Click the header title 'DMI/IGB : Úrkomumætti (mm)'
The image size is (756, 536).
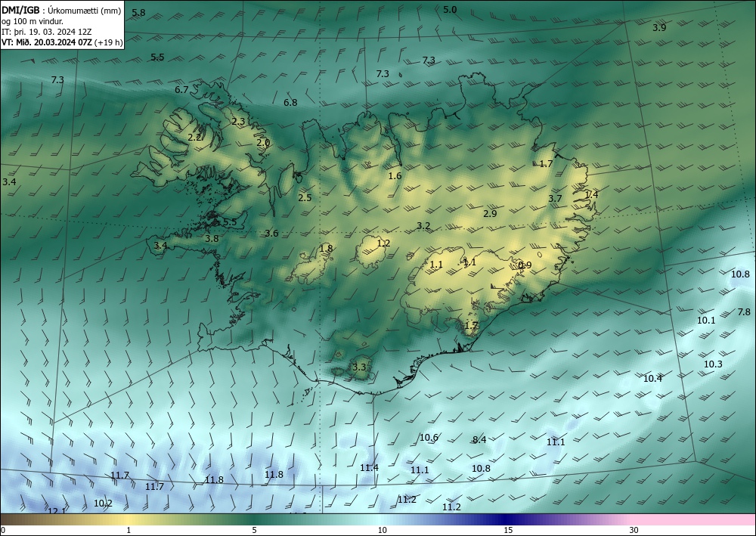[61, 11]
